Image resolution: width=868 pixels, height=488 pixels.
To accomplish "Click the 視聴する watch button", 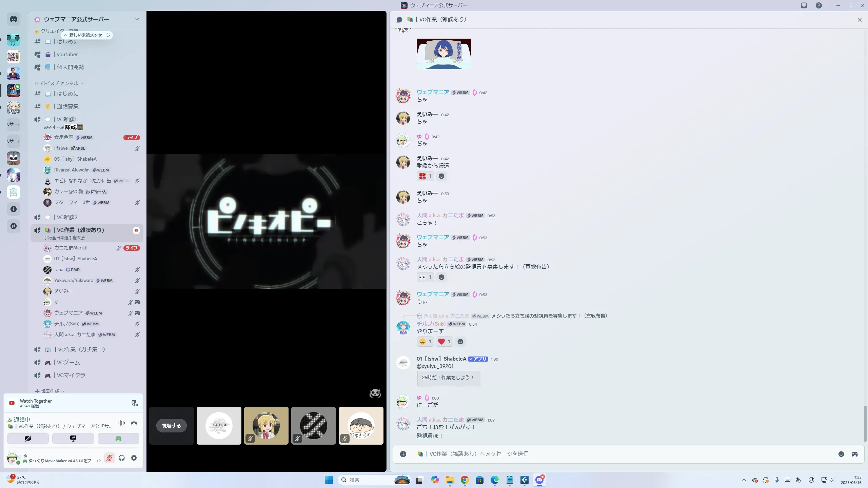I will (171, 426).
